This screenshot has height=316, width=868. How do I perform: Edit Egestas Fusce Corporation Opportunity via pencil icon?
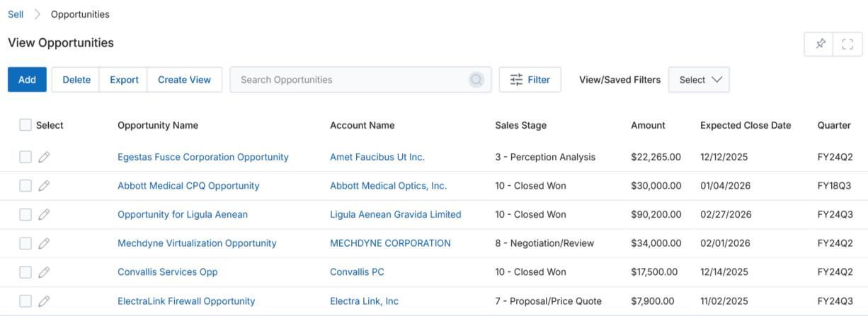tap(44, 157)
